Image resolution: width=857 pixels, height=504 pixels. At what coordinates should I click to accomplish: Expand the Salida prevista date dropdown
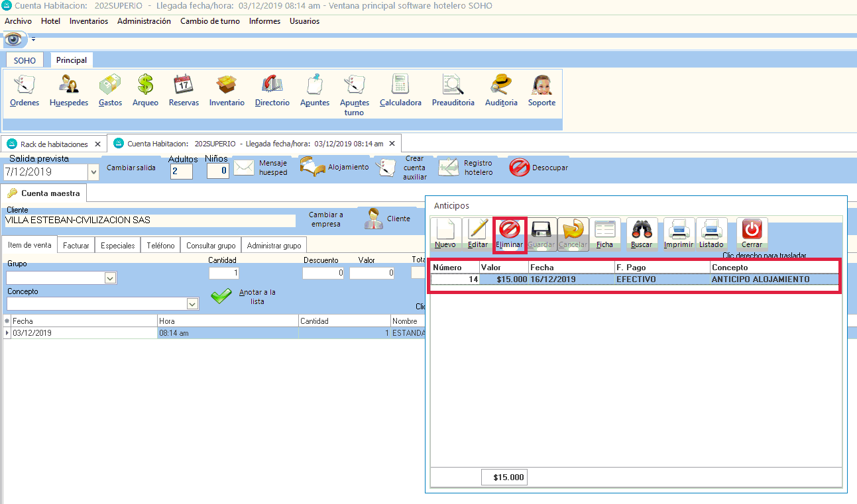[x=93, y=172]
